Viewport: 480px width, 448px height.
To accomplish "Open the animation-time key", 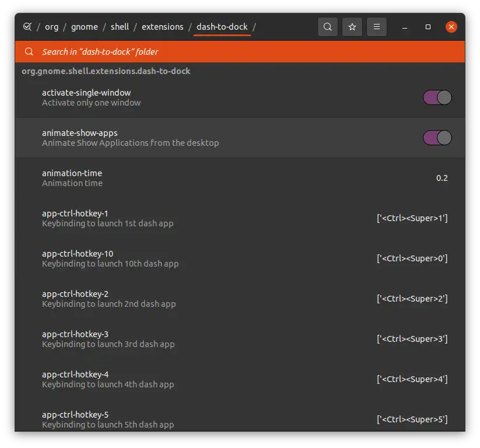I will (x=240, y=178).
